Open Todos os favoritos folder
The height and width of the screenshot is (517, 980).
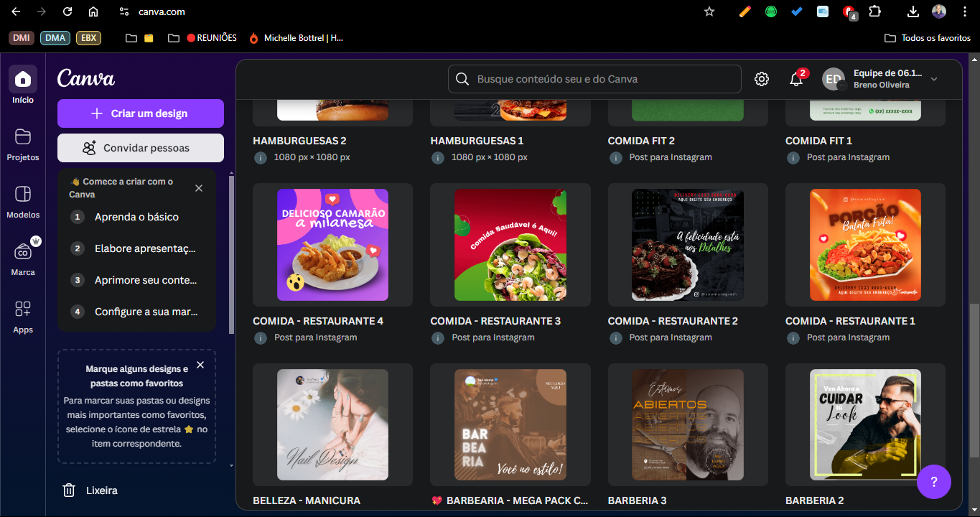[928, 38]
